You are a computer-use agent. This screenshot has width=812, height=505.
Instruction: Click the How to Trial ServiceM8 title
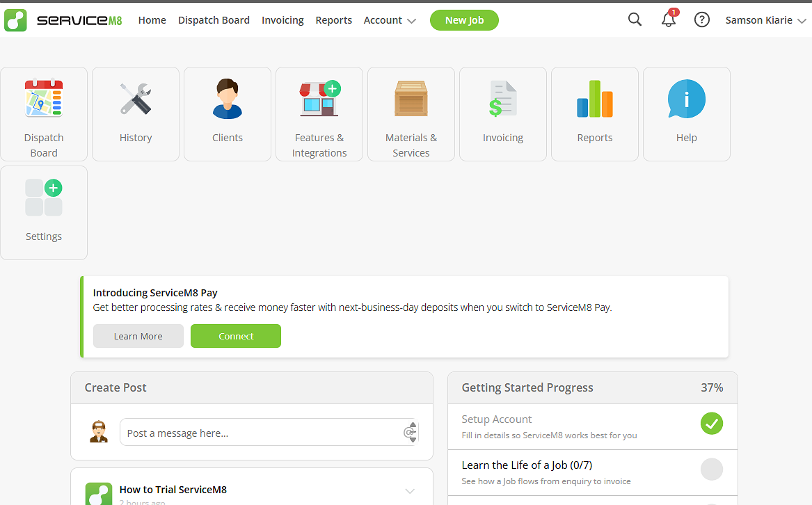click(173, 490)
